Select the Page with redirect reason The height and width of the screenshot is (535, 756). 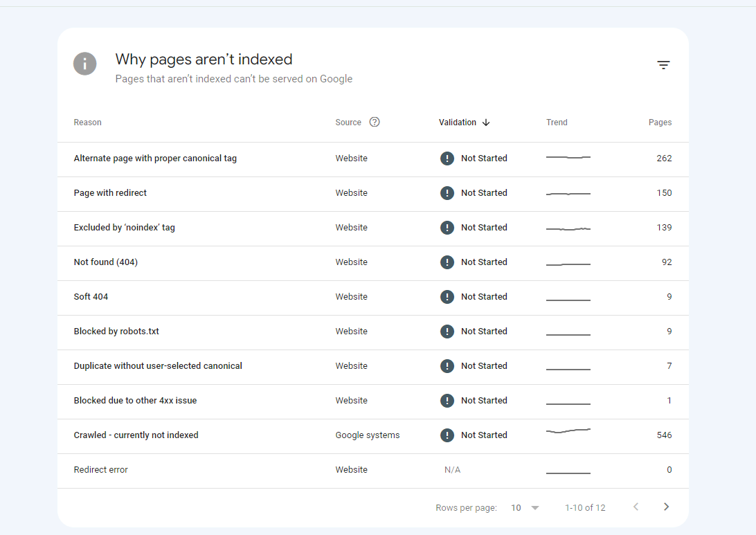[x=109, y=192]
